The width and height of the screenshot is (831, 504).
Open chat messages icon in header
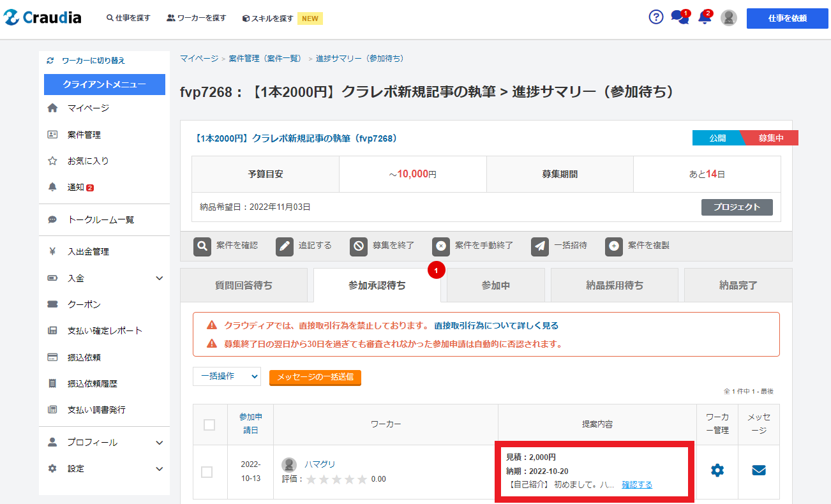tap(679, 18)
